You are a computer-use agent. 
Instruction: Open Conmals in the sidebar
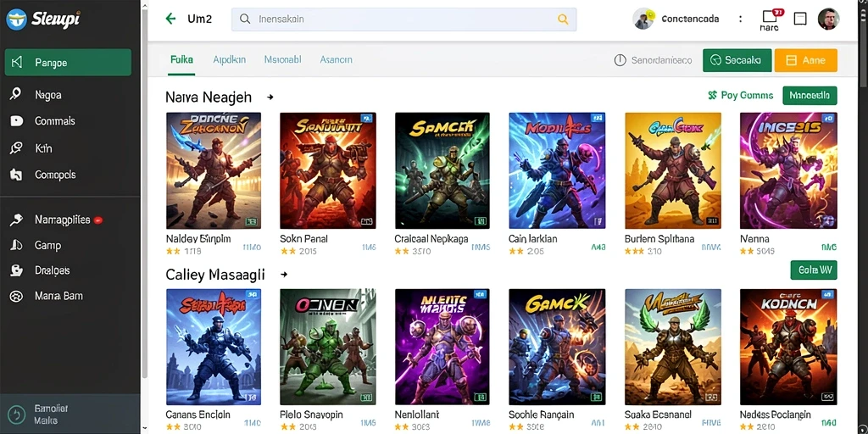point(55,120)
